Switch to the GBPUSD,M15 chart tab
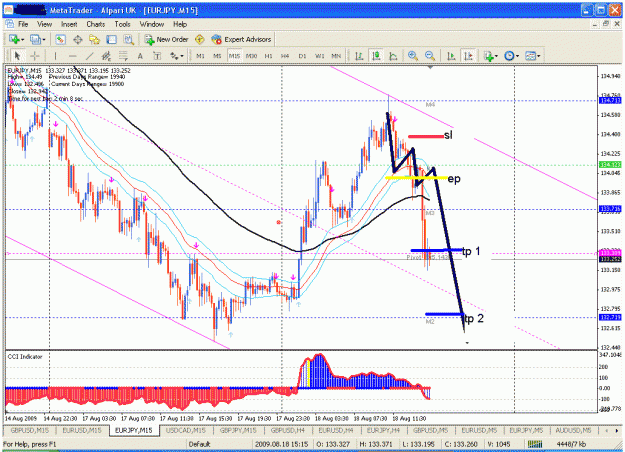 pyautogui.click(x=30, y=430)
